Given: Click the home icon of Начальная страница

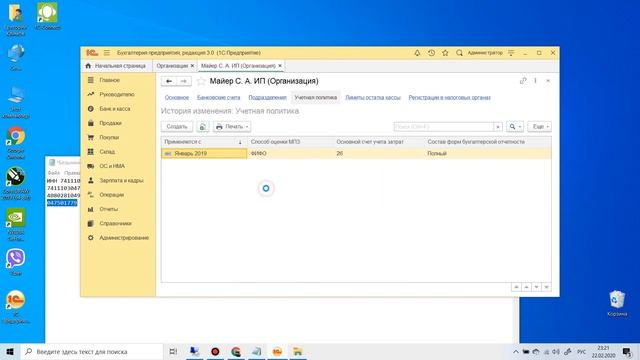Looking at the screenshot, I should (88, 66).
